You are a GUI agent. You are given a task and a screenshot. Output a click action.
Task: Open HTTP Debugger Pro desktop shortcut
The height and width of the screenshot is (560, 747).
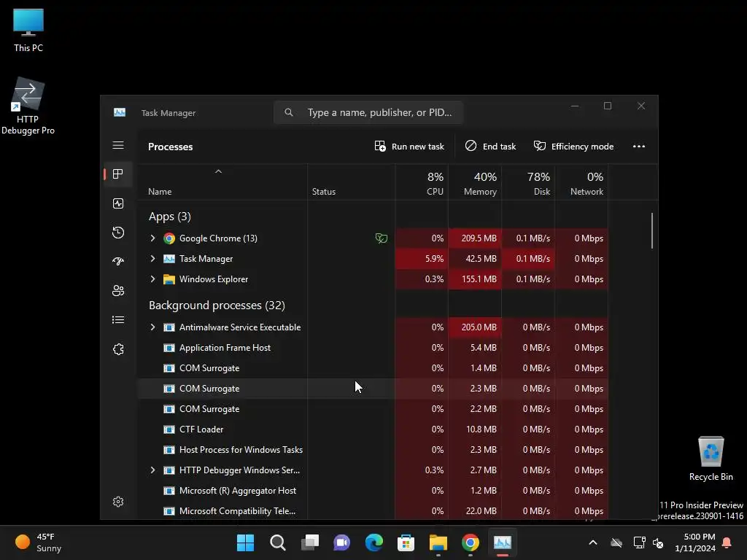[x=28, y=106]
